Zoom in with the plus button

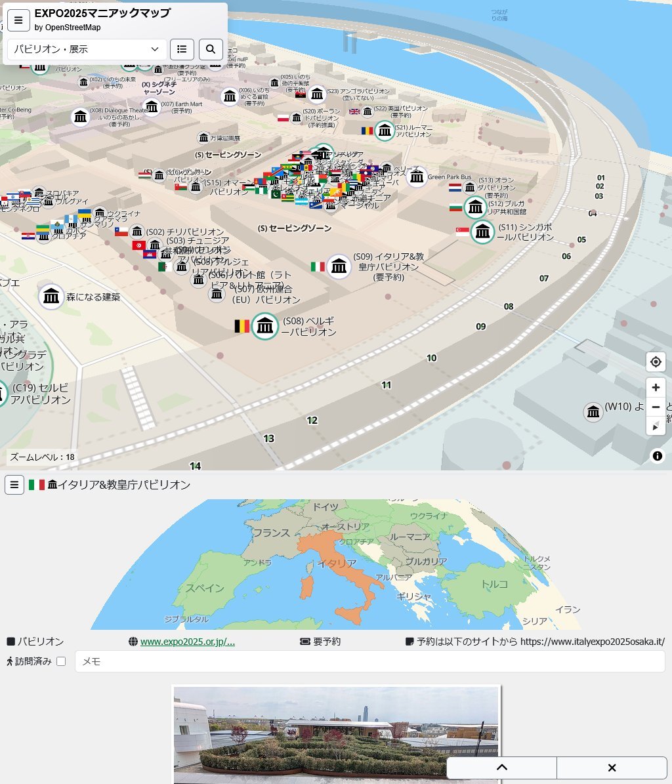point(656,388)
